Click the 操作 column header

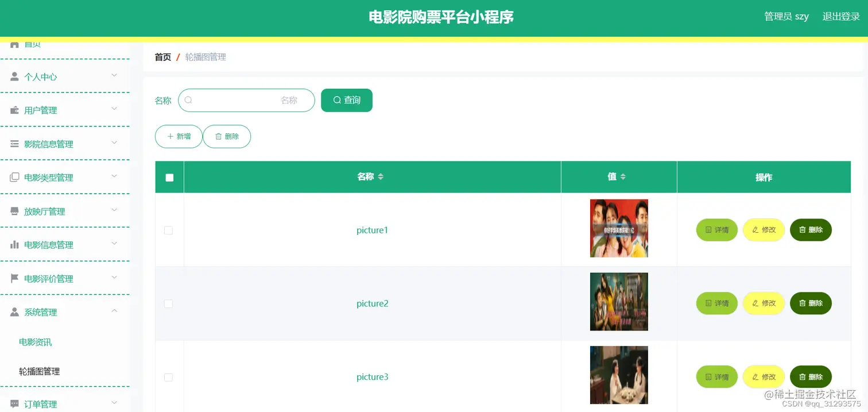coord(764,177)
